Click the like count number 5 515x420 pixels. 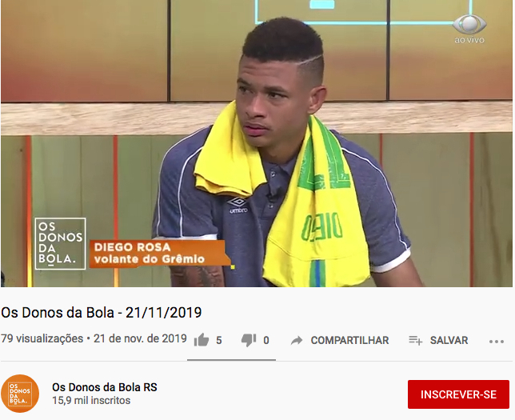tap(219, 341)
